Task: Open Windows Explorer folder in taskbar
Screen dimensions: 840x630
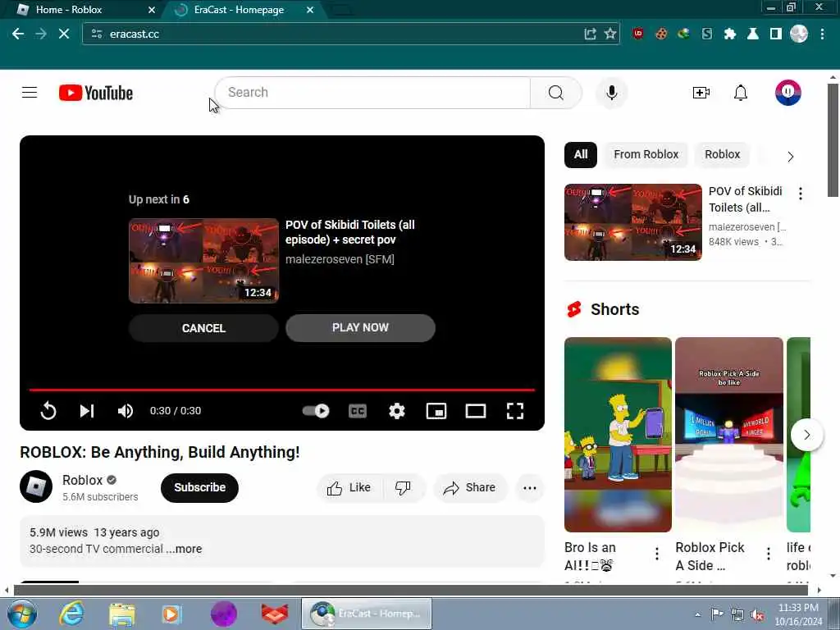Action: click(122, 614)
